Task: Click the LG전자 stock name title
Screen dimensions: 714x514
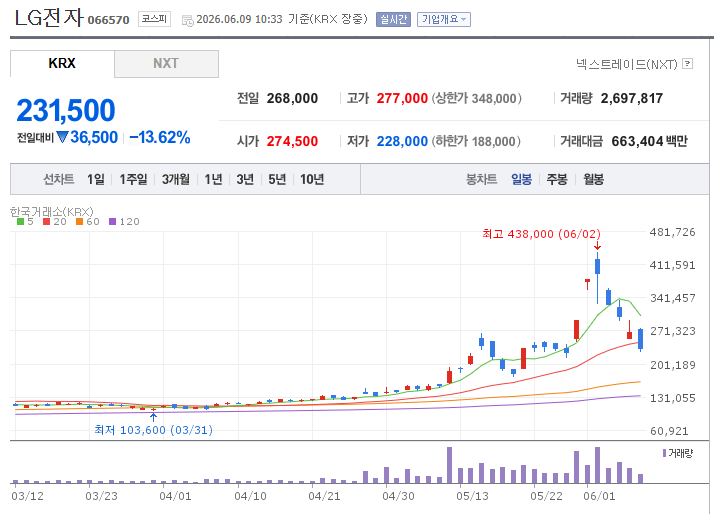Action: pyautogui.click(x=49, y=18)
